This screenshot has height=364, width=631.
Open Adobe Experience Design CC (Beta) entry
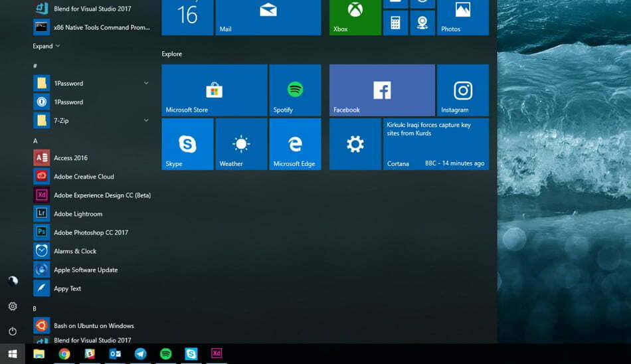point(92,195)
